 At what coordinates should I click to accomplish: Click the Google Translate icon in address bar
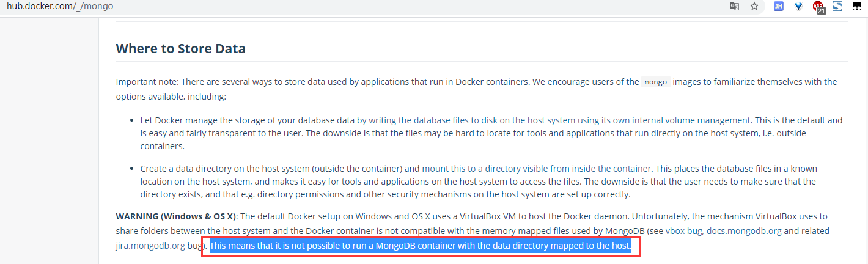tap(735, 7)
